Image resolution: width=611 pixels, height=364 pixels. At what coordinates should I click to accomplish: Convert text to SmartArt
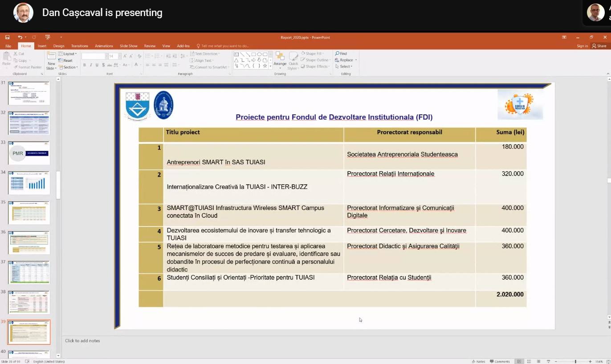[x=209, y=67]
